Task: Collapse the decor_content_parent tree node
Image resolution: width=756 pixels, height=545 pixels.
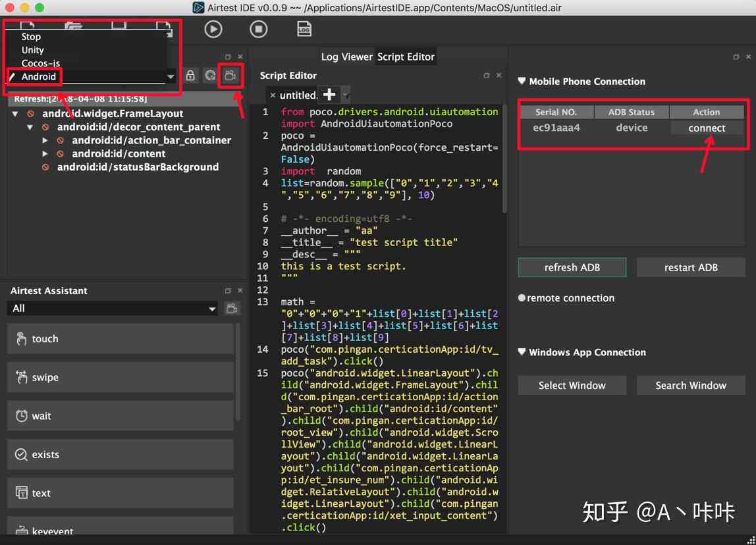Action: point(30,127)
